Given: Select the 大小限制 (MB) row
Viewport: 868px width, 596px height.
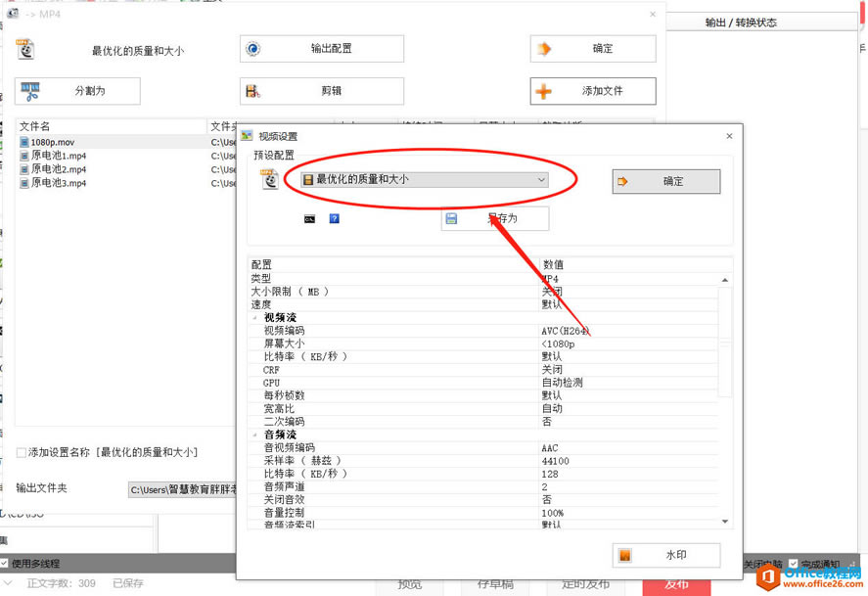Looking at the screenshot, I should click(484, 292).
